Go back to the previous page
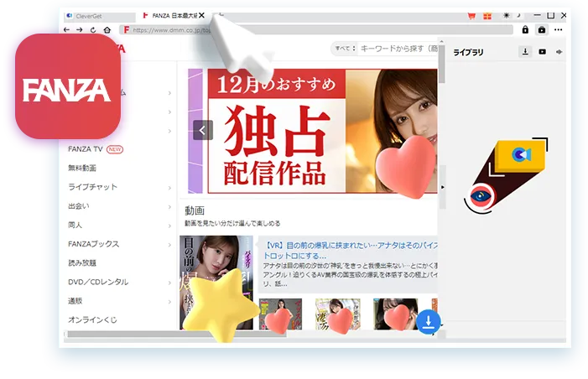Image resolution: width=588 pixels, height=379 pixels. click(x=67, y=29)
